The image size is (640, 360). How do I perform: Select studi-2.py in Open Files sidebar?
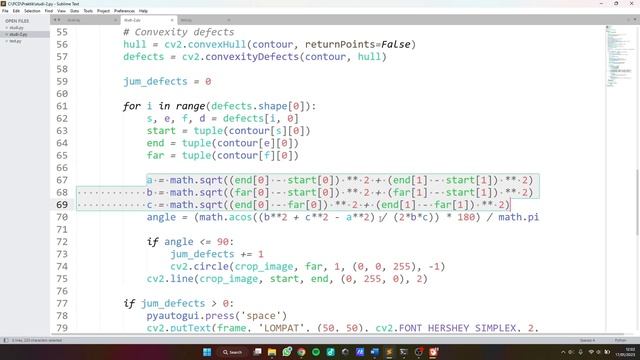point(18,34)
